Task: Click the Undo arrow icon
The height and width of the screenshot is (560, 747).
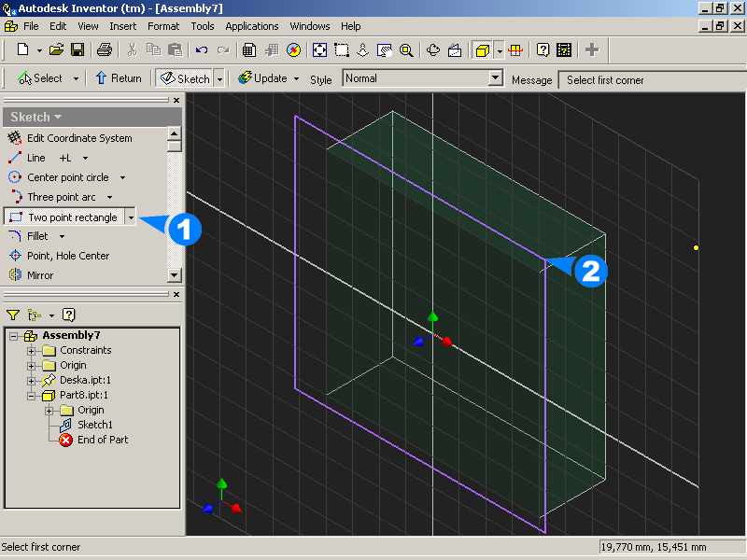Action: pyautogui.click(x=202, y=49)
